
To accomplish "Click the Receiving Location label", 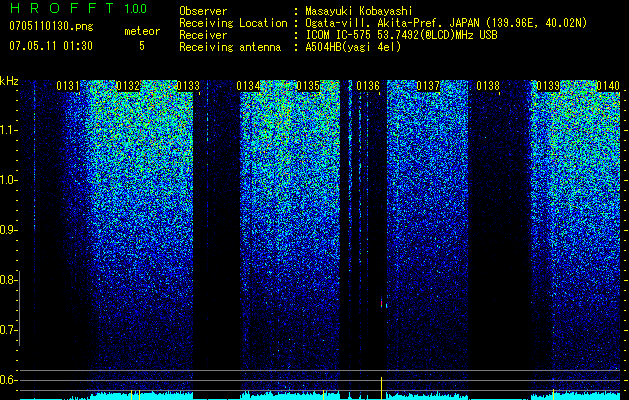I will coord(233,23).
